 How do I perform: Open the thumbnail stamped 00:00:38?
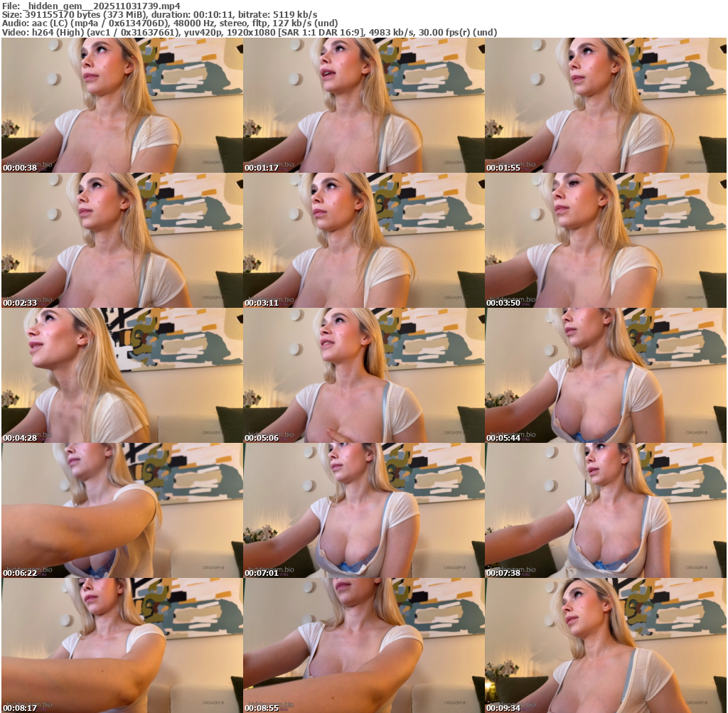(x=122, y=105)
